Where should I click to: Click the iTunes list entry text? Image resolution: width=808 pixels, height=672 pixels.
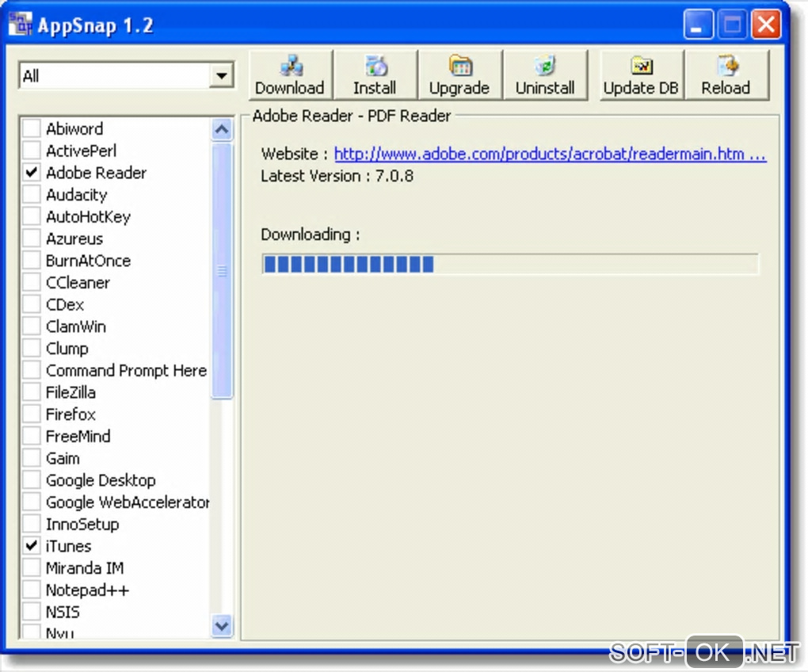[69, 546]
